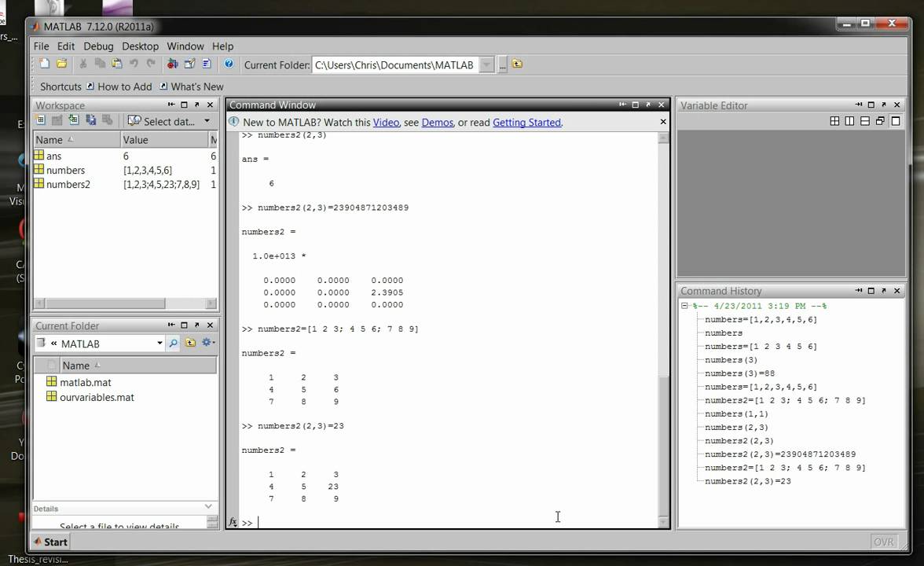Open the File menu

[x=41, y=46]
